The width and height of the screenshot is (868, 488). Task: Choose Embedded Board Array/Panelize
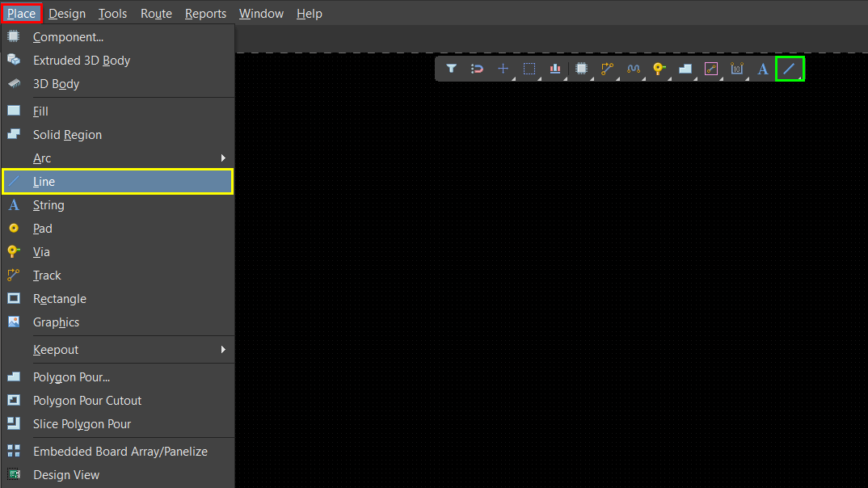[120, 452]
